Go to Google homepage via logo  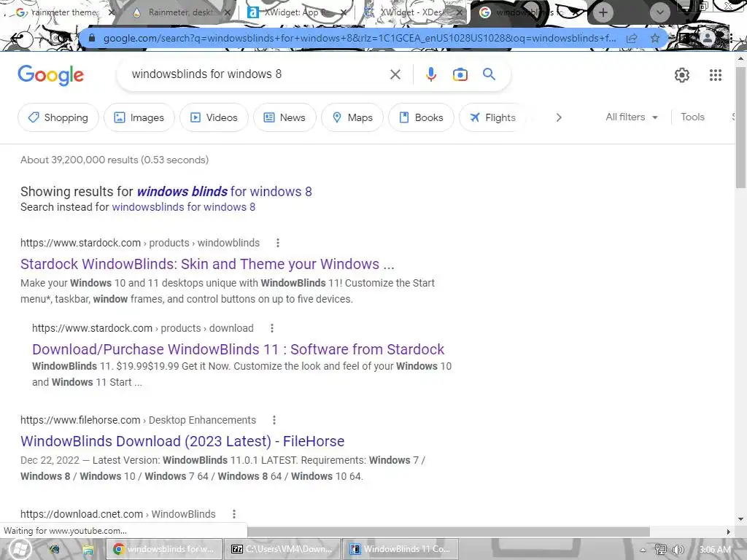coord(50,75)
